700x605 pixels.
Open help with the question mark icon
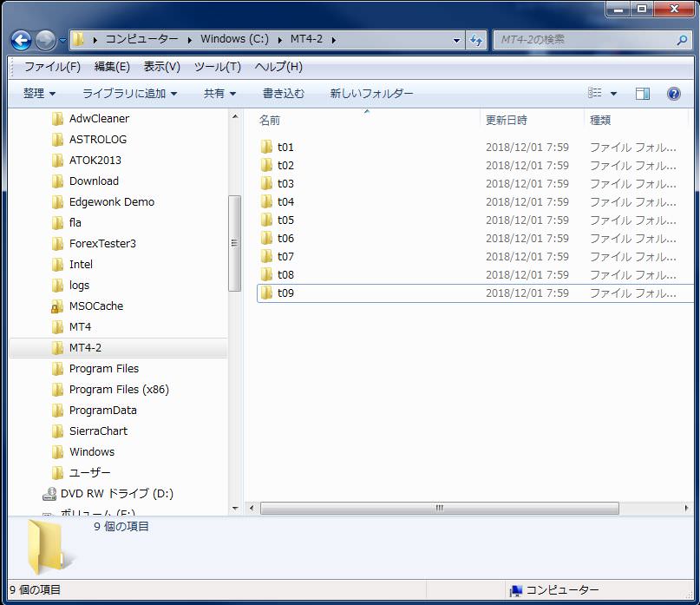click(x=673, y=94)
